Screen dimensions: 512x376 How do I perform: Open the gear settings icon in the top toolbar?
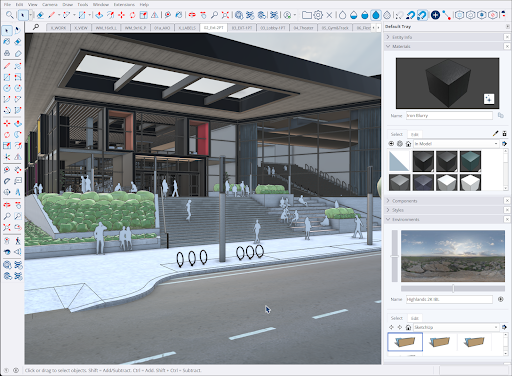point(318,15)
